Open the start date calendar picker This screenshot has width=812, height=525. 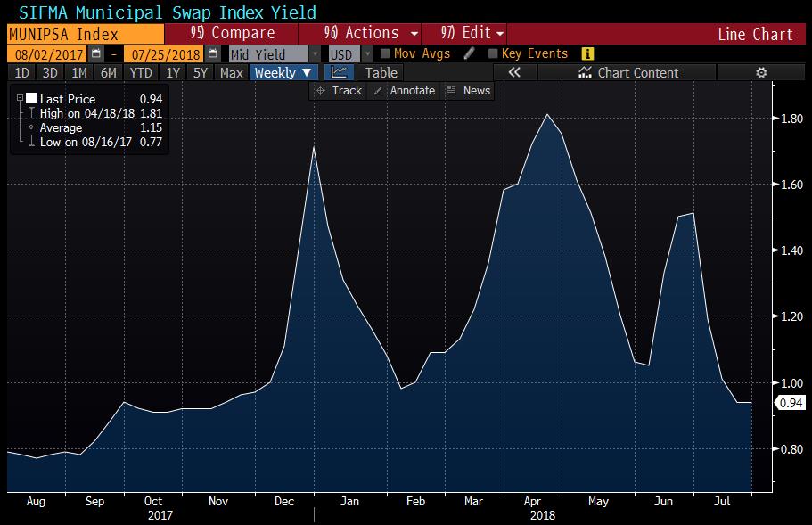point(96,54)
